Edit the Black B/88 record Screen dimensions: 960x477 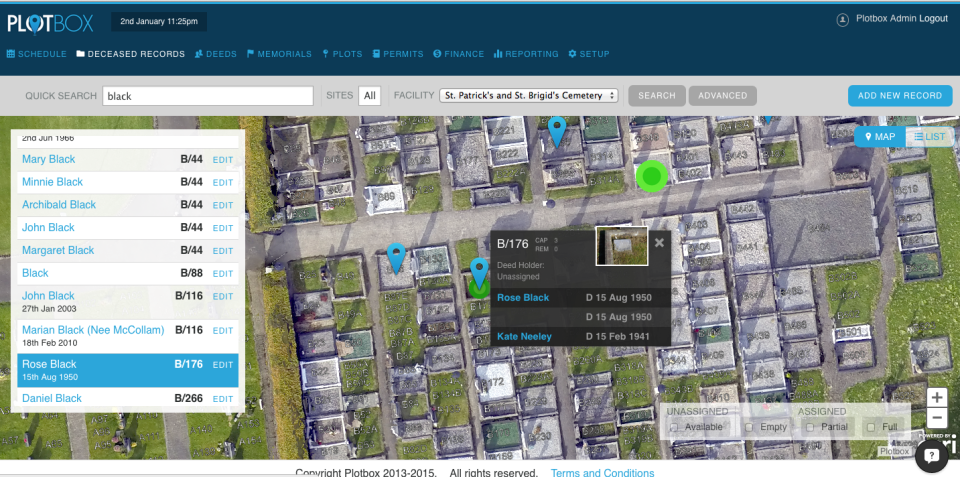223,274
